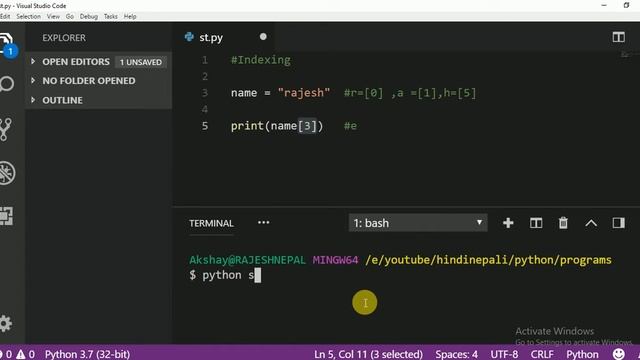Open the Selection menu
The image size is (640, 360).
(29, 16)
